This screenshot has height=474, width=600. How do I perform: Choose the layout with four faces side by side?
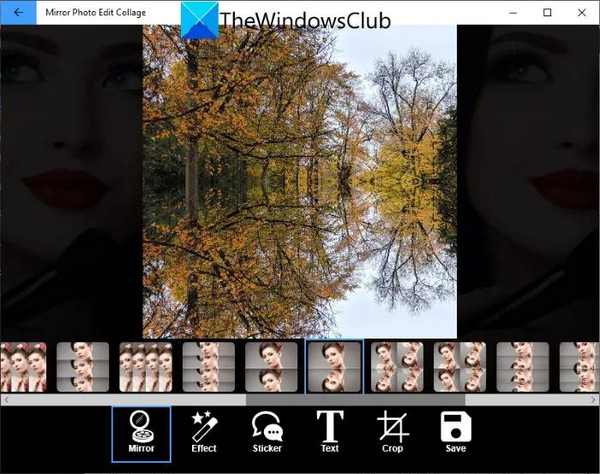(x=146, y=367)
